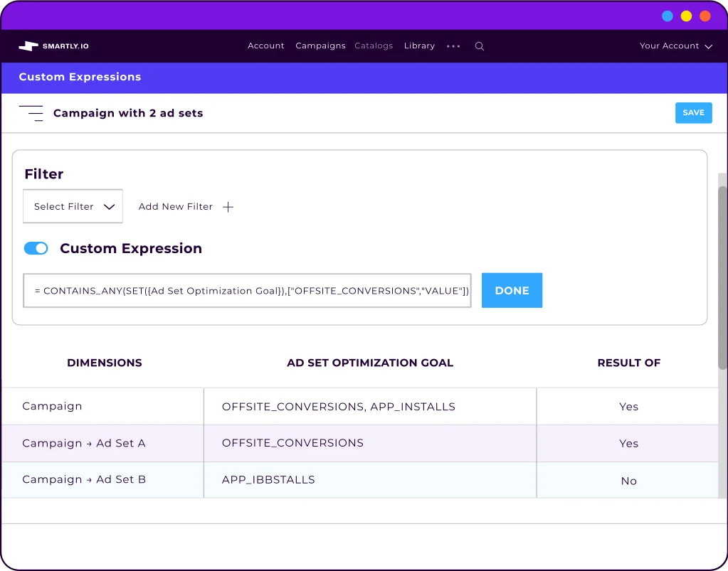Disable the Custom Expression toggle
This screenshot has width=728, height=571.
[x=36, y=248]
